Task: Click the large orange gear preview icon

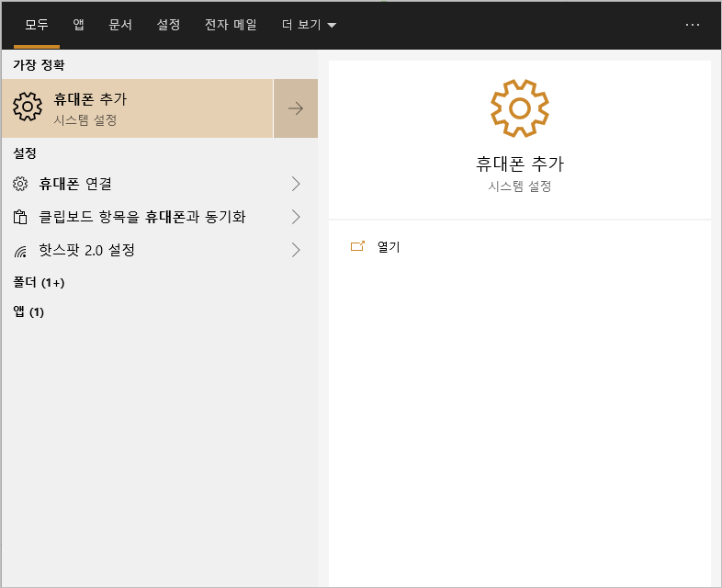Action: click(x=520, y=108)
